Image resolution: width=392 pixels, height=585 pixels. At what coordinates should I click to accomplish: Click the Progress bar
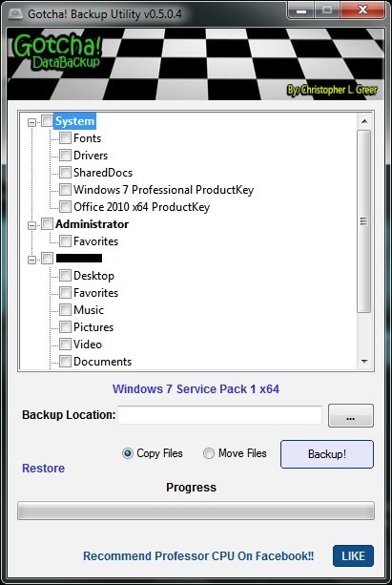196,511
